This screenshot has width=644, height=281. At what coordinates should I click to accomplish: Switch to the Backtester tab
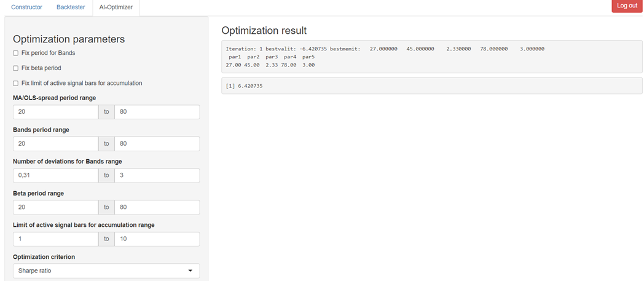click(x=71, y=7)
